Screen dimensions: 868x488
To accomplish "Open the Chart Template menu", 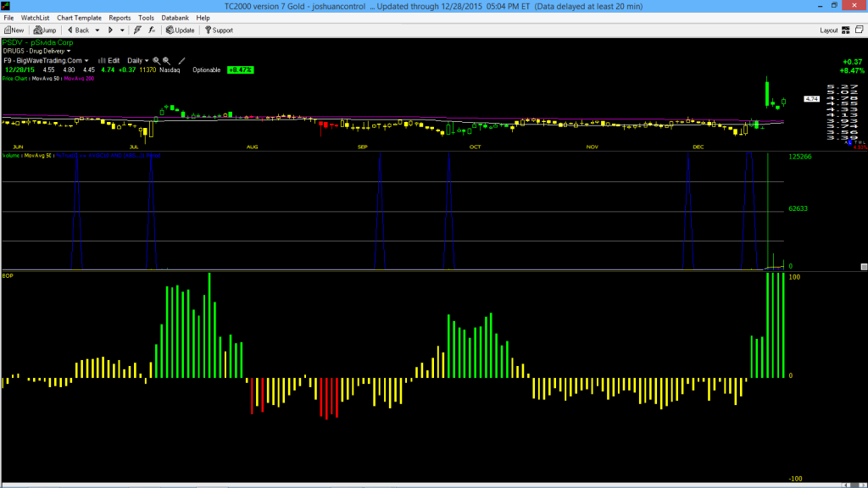I will 79,18.
